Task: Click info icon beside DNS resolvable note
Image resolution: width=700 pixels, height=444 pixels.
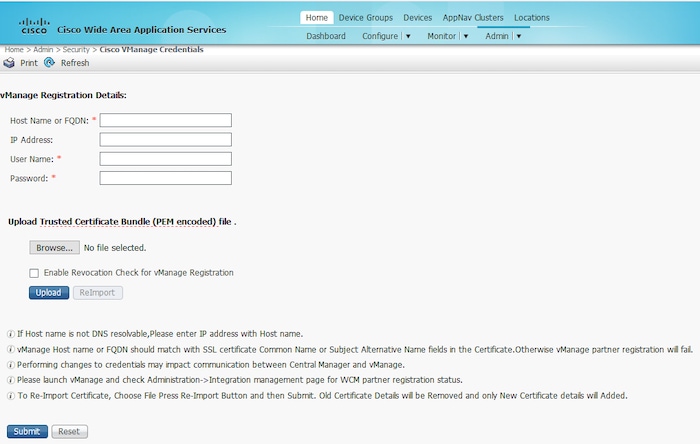Action: pyautogui.click(x=11, y=334)
